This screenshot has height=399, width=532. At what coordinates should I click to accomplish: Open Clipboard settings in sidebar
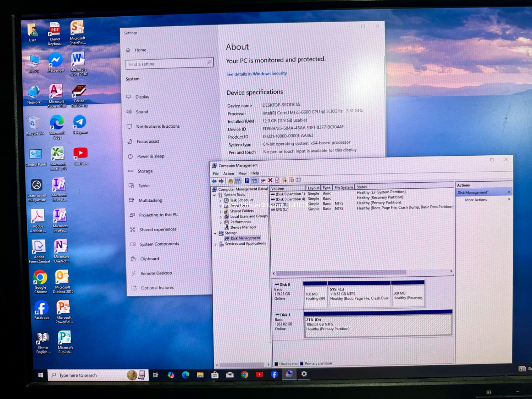[x=145, y=259]
